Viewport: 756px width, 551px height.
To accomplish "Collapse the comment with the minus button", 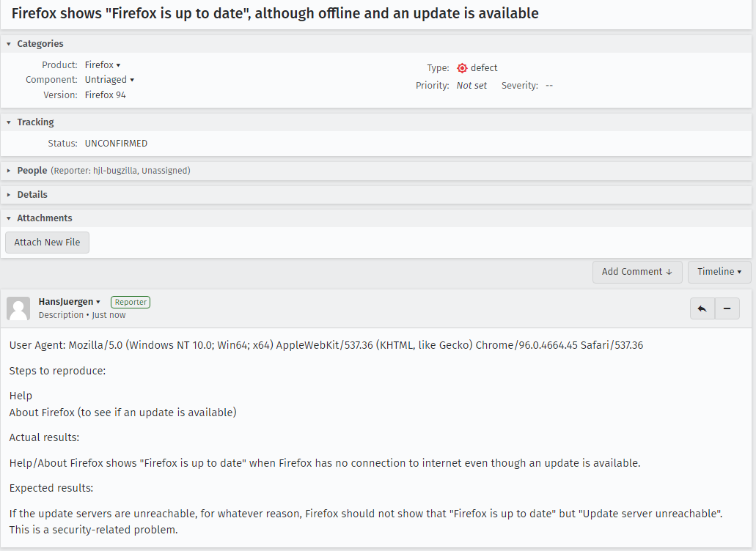I will (727, 308).
